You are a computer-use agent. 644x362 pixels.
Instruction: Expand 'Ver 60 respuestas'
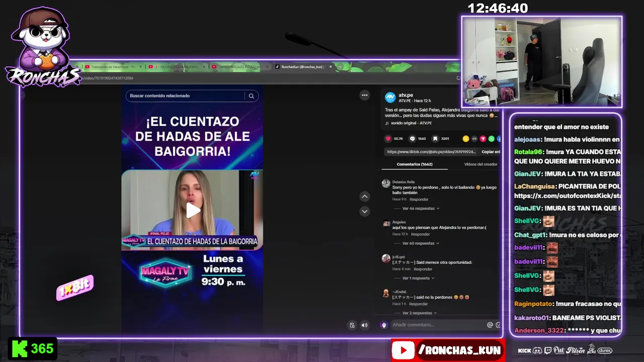click(421, 243)
